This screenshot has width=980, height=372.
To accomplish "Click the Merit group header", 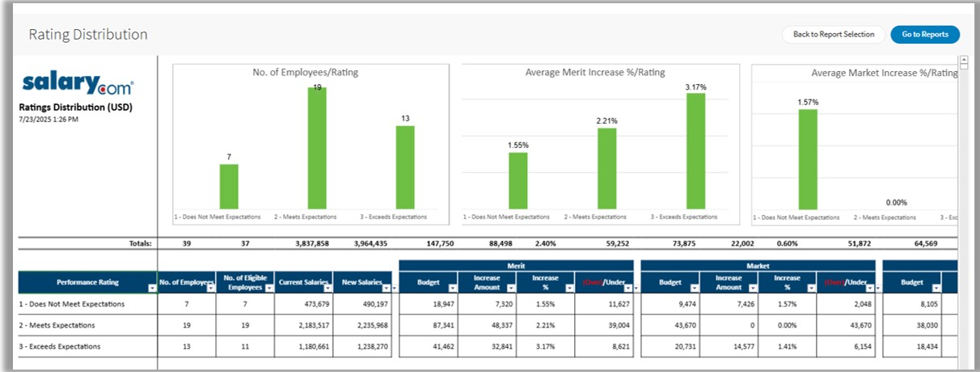I will pyautogui.click(x=517, y=265).
